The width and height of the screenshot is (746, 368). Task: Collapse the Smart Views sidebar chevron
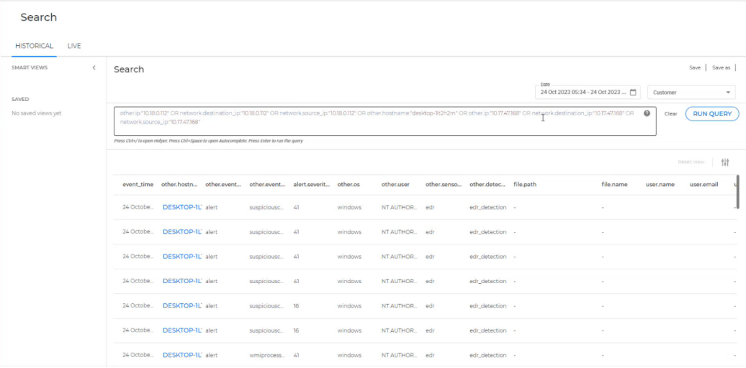pos(94,68)
